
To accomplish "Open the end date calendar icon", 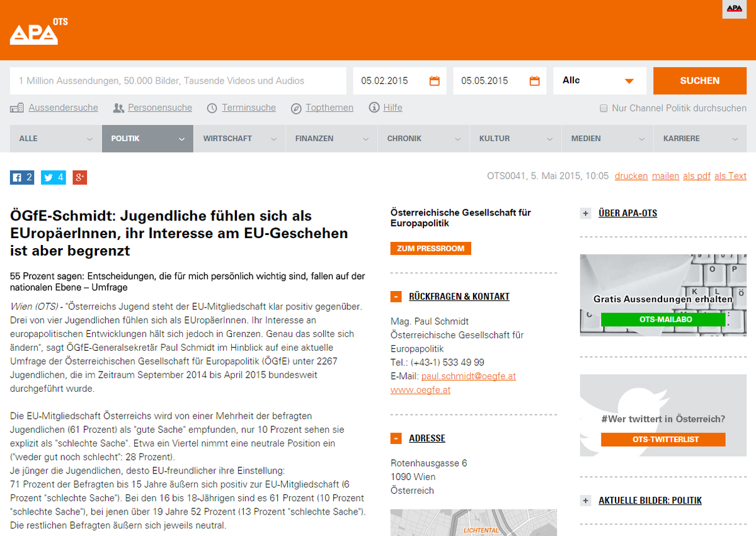I will (x=535, y=81).
